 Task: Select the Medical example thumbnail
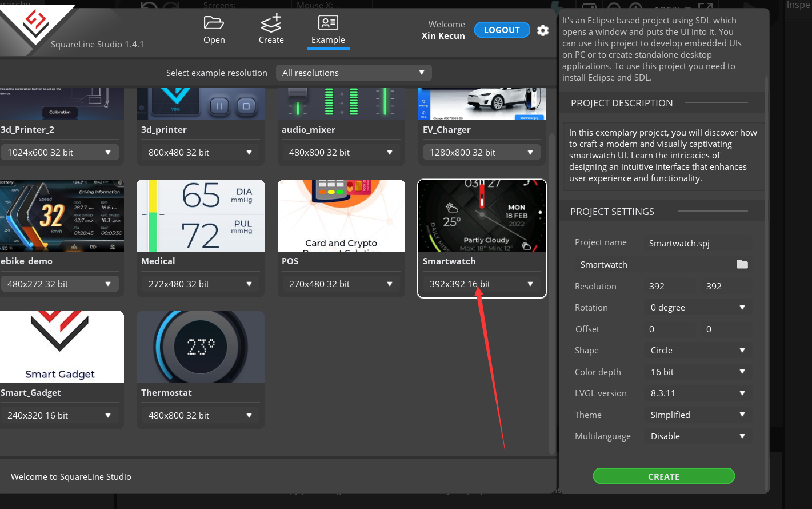click(201, 216)
